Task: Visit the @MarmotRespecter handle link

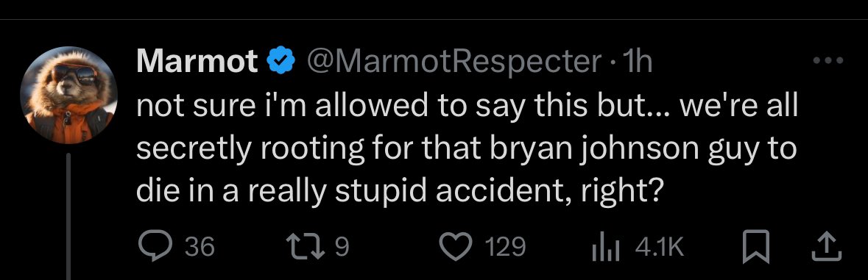Action: [454, 62]
